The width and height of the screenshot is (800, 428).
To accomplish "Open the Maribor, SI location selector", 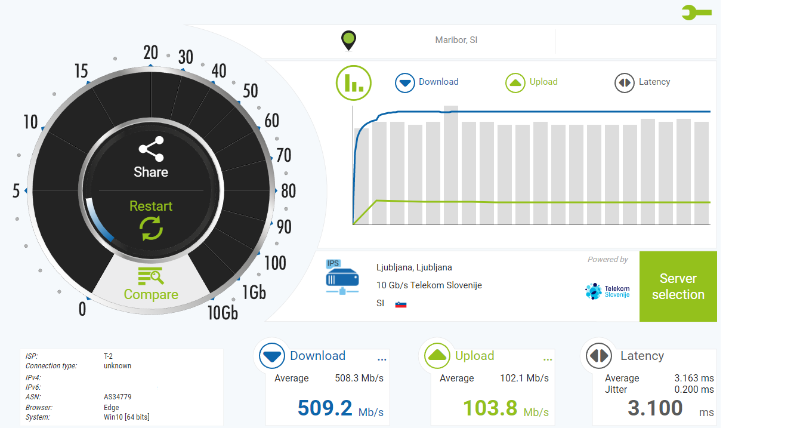I will coord(455,41).
